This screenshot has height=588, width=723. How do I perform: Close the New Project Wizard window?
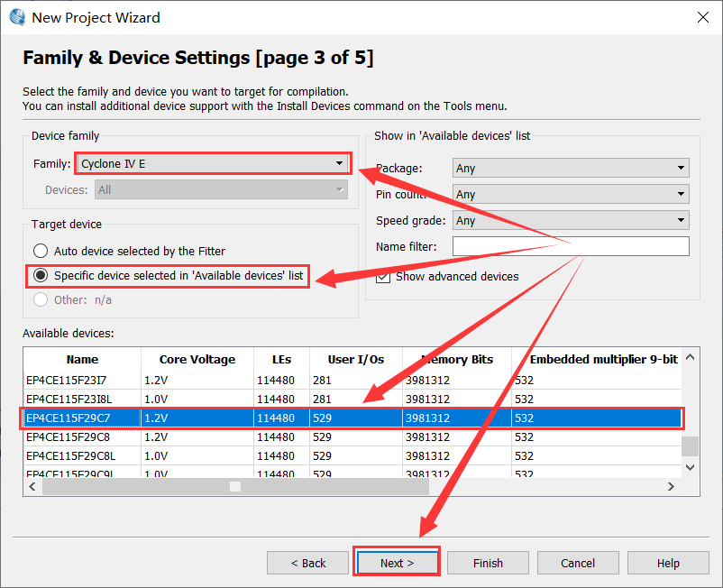[x=702, y=17]
